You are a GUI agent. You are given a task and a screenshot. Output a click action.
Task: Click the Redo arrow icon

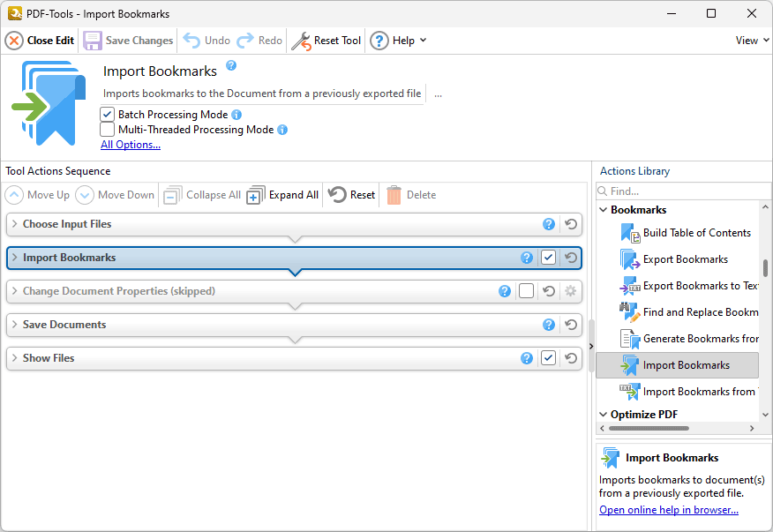(245, 41)
